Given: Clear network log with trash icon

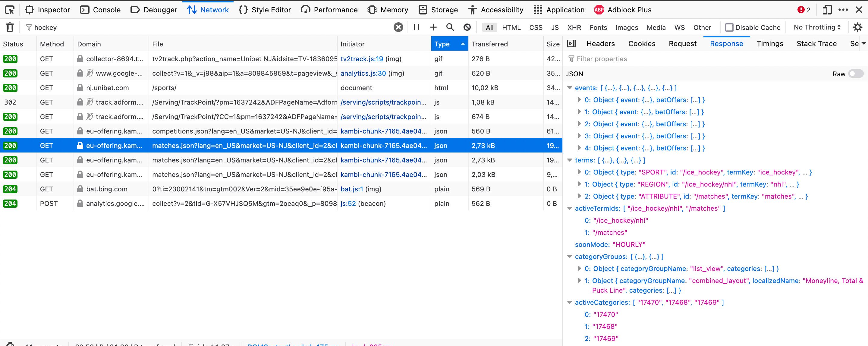Looking at the screenshot, I should pyautogui.click(x=10, y=27).
